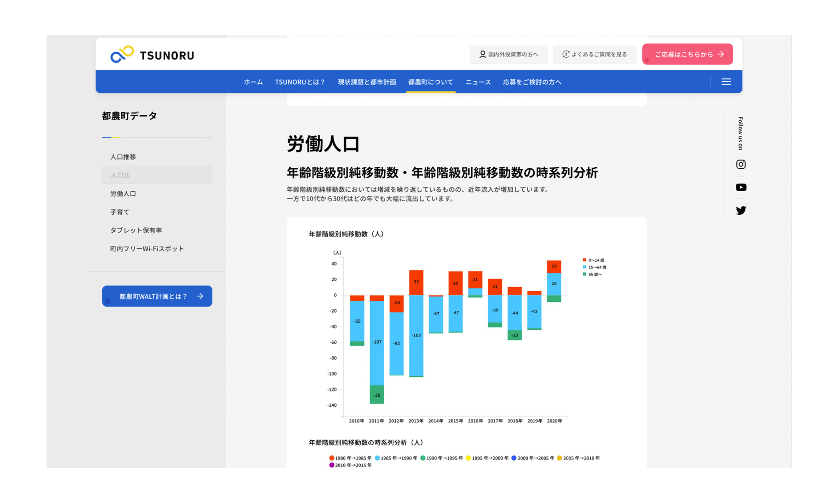This screenshot has height=504, width=838.
Task: Open the YouTube social icon
Action: click(x=740, y=187)
